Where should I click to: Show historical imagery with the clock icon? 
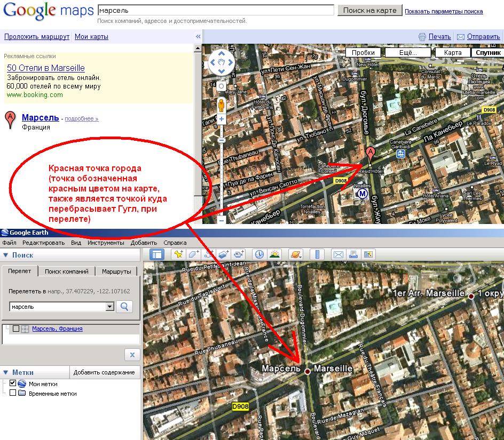click(259, 254)
